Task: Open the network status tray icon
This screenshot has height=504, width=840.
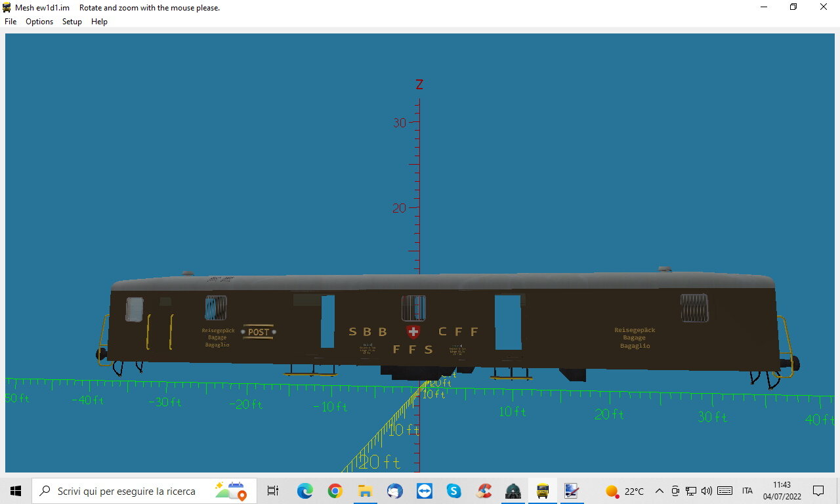Action: (691, 491)
